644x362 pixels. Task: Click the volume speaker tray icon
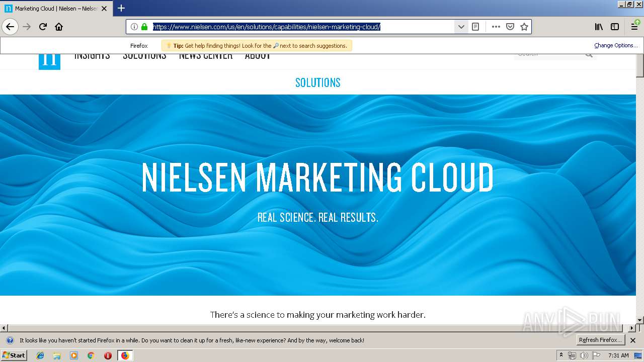pos(584,355)
